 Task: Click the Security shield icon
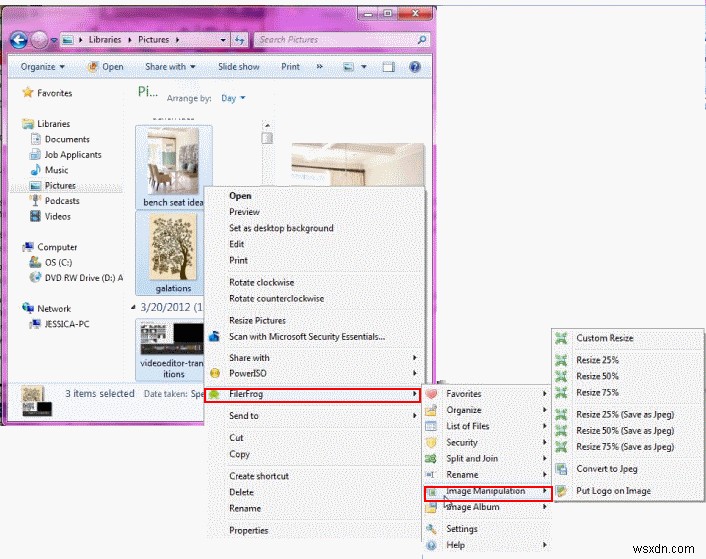point(431,442)
